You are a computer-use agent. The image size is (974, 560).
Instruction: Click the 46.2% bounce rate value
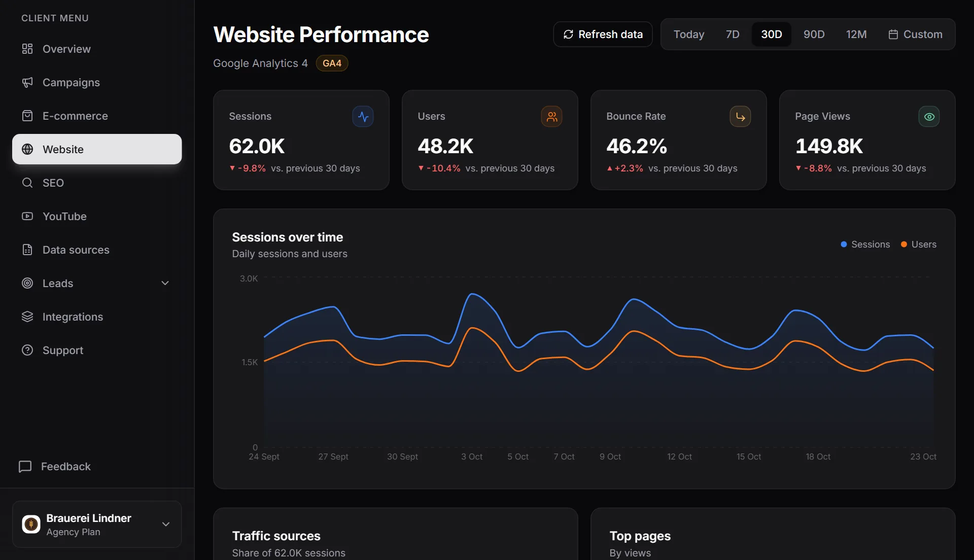click(637, 146)
